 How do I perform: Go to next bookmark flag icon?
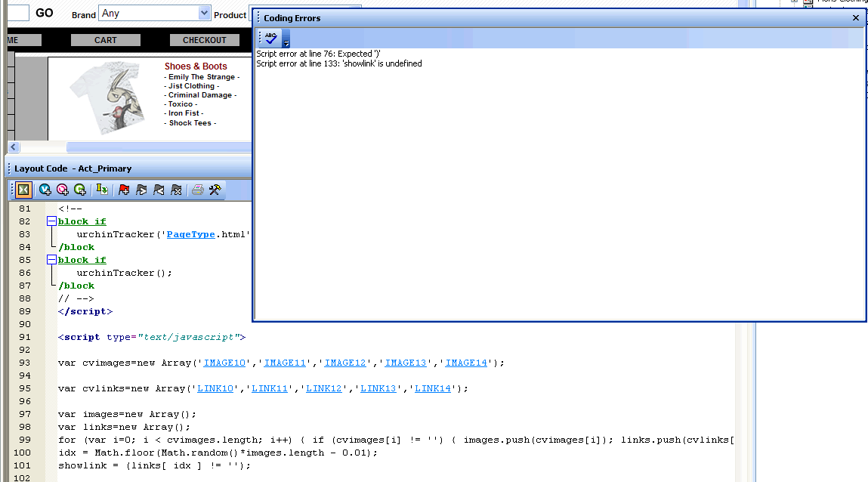pos(141,190)
